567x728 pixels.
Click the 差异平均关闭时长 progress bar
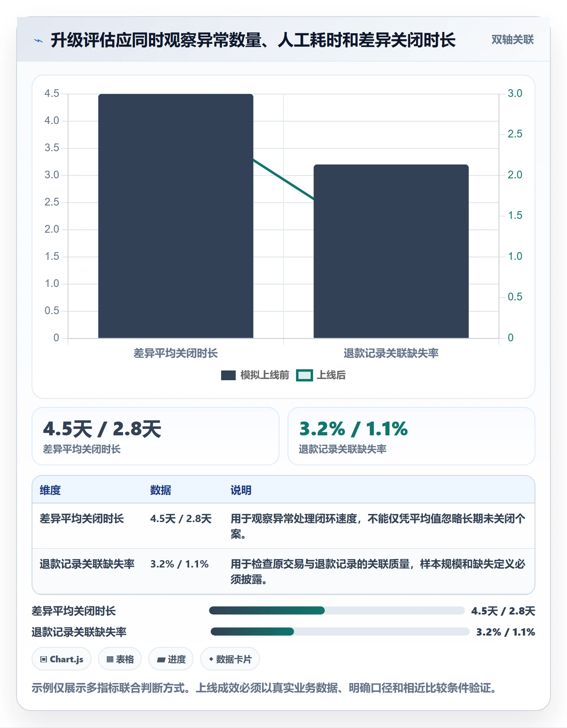tap(337, 610)
